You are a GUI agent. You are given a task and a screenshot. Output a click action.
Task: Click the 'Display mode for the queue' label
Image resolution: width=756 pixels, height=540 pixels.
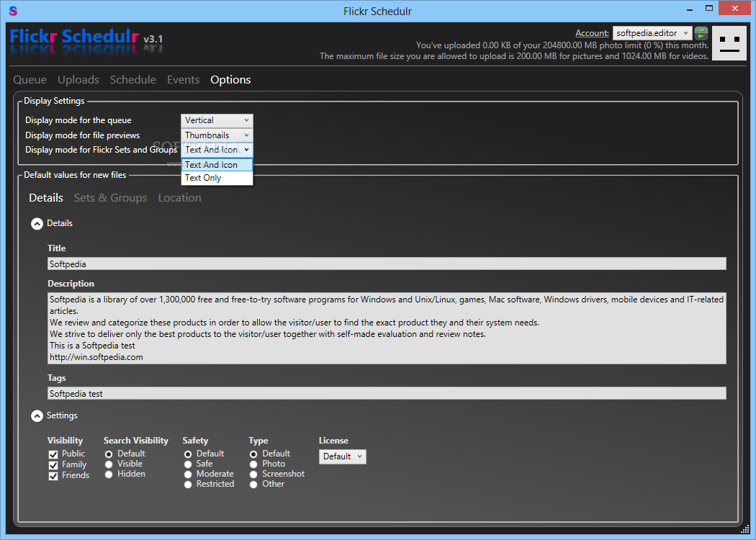coord(78,120)
